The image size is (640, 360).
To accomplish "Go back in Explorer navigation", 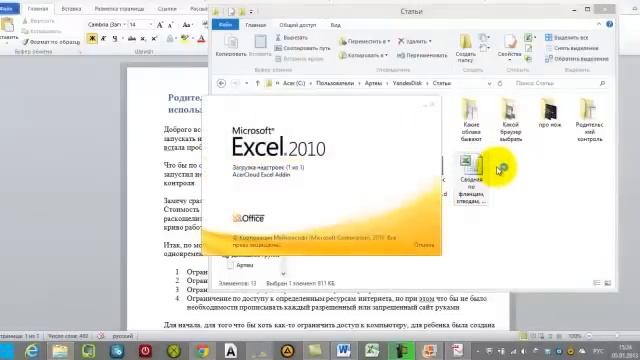I will [221, 83].
